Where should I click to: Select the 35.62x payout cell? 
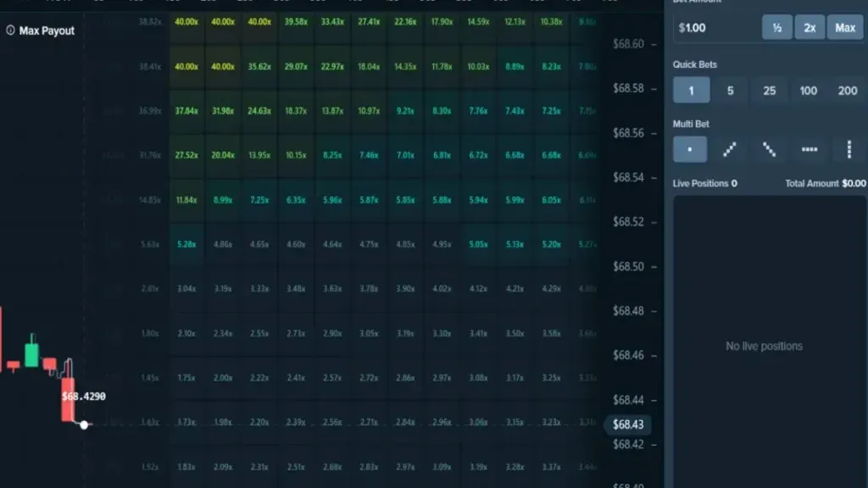[x=259, y=66]
